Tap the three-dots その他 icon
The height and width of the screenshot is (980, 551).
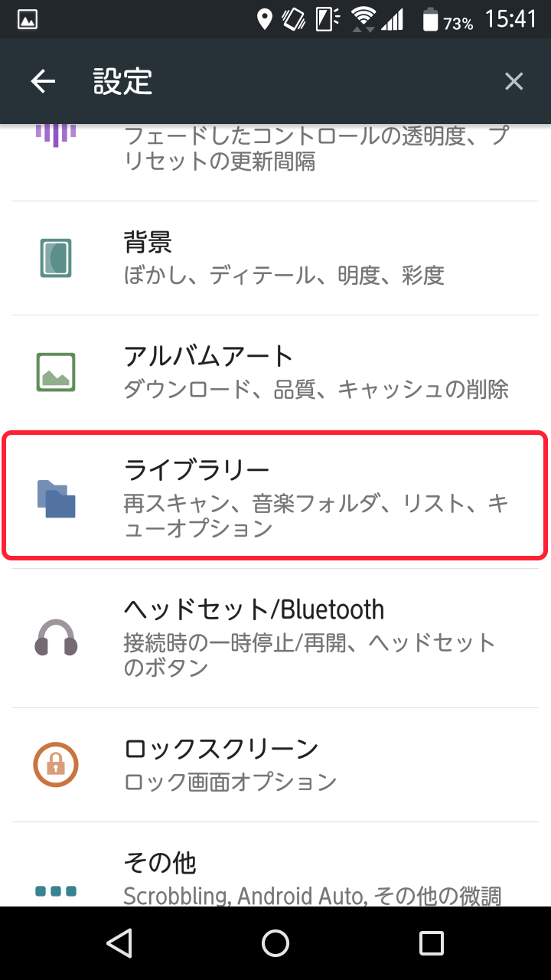(x=56, y=891)
